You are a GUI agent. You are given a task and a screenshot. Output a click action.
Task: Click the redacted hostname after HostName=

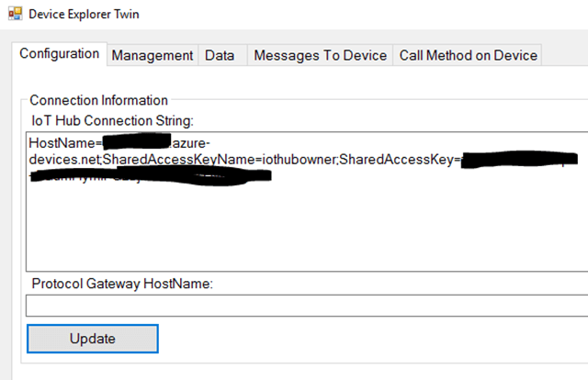coord(138,144)
